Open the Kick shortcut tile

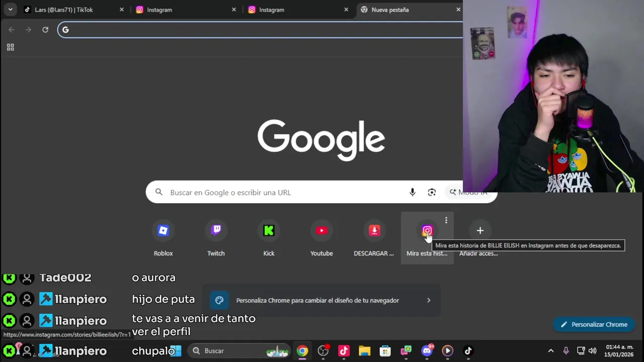tap(269, 238)
